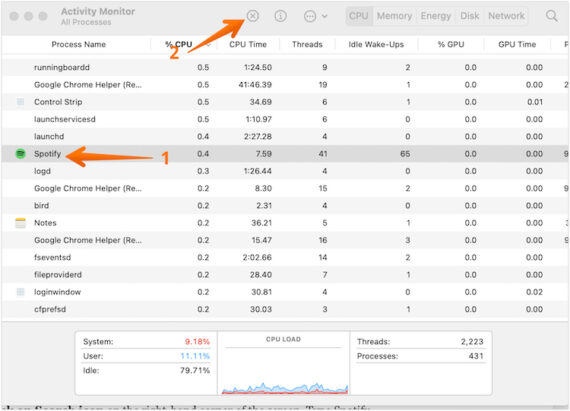
Task: Sort by CPU Time column header
Action: (248, 44)
